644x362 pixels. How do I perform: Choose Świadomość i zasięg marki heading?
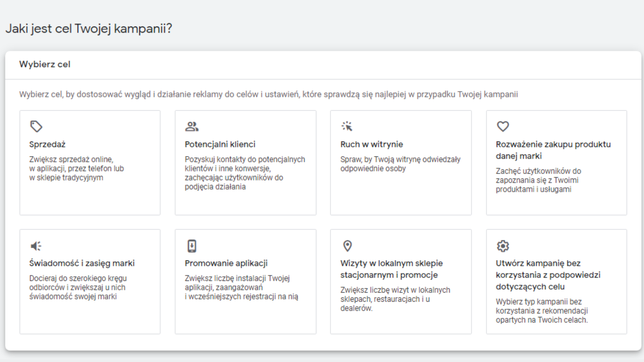point(82,263)
